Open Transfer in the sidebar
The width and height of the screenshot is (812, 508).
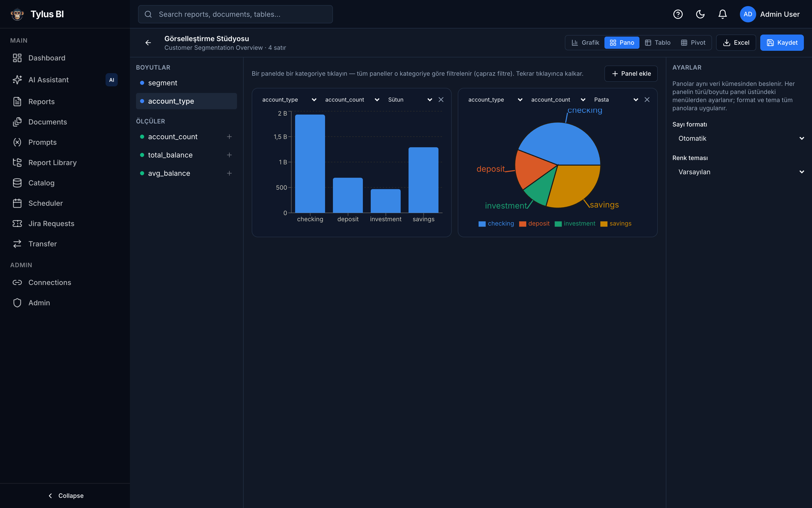point(65,244)
